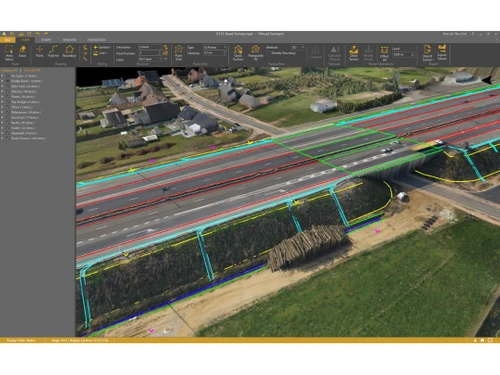Click the help question mark icon
Screen dimensions: 500x375
(x=473, y=34)
